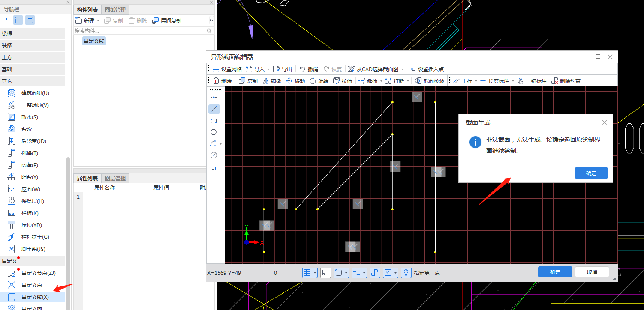The image size is (644, 310).
Task: Toggle the check-mark box status button
Action: pos(388,273)
